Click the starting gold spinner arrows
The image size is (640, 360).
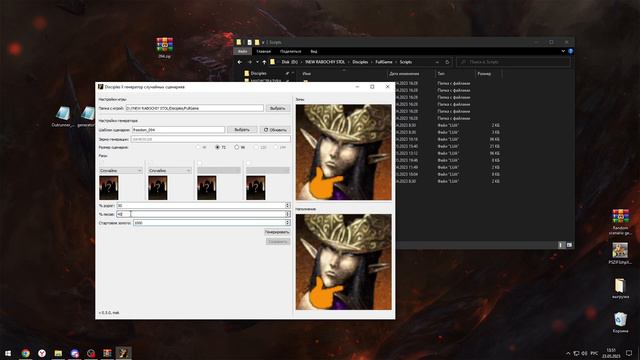pyautogui.click(x=288, y=223)
